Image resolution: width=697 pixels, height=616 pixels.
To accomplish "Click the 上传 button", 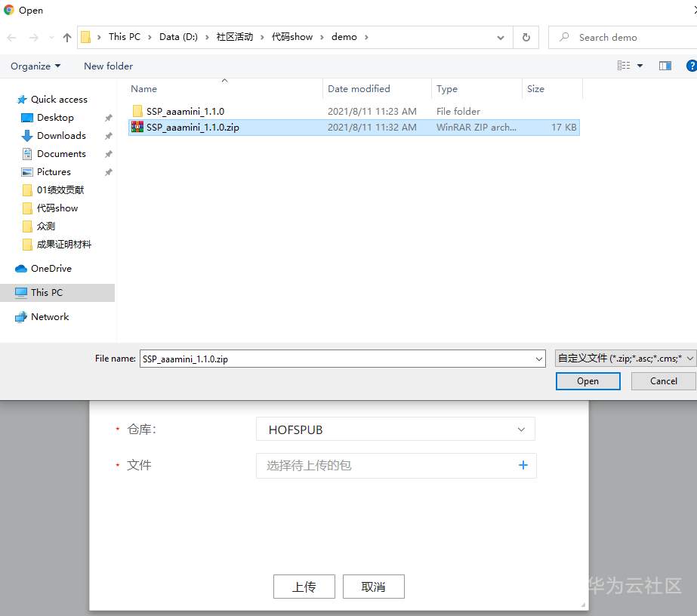I will pyautogui.click(x=304, y=587).
